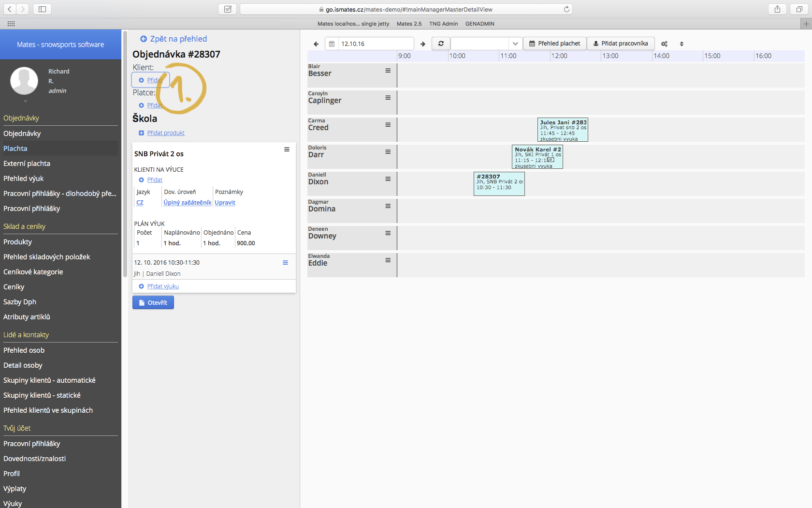This screenshot has width=812, height=508.
Task: Open Přehled osob menu item
Action: pos(24,350)
